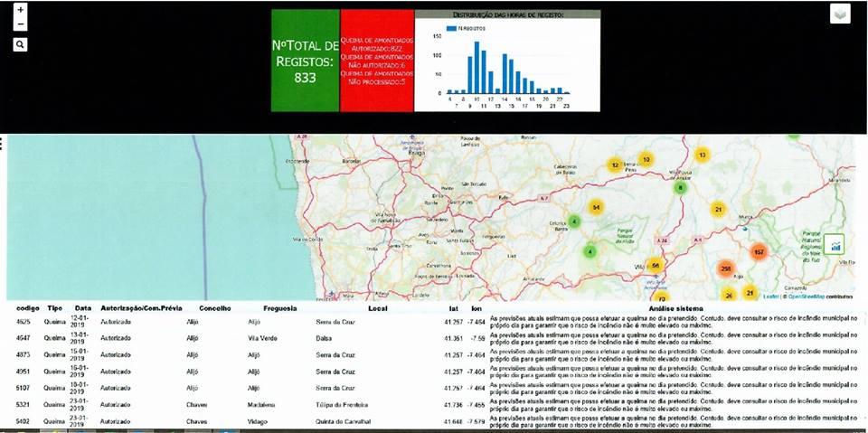The width and height of the screenshot is (868, 433).
Task: Sort table by 'Data' column header
Action: point(82,308)
